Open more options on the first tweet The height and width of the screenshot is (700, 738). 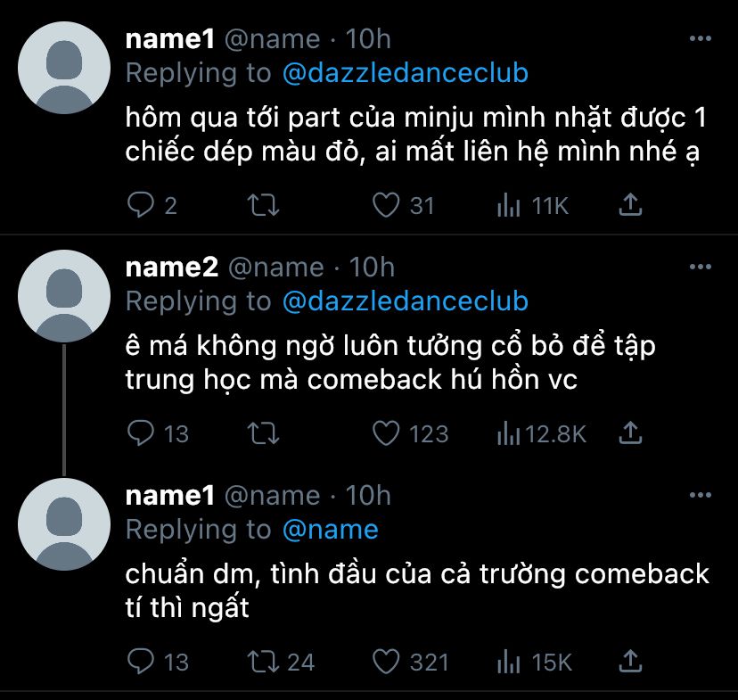tap(701, 39)
